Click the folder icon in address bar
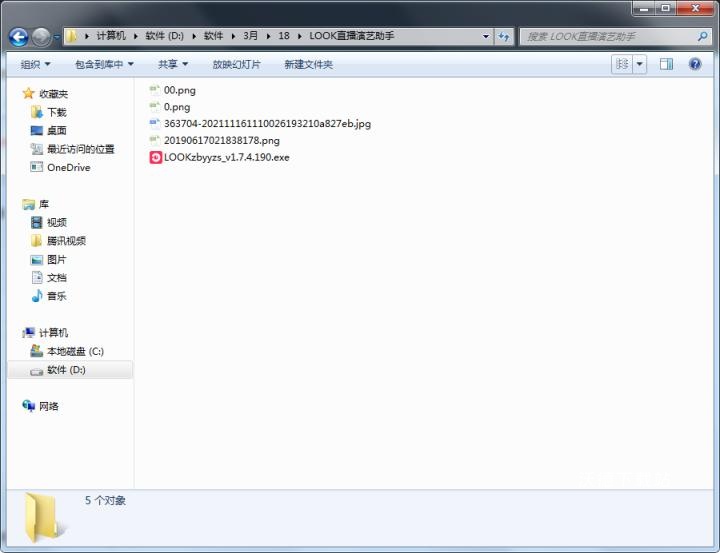The width and height of the screenshot is (720, 553). click(x=71, y=36)
